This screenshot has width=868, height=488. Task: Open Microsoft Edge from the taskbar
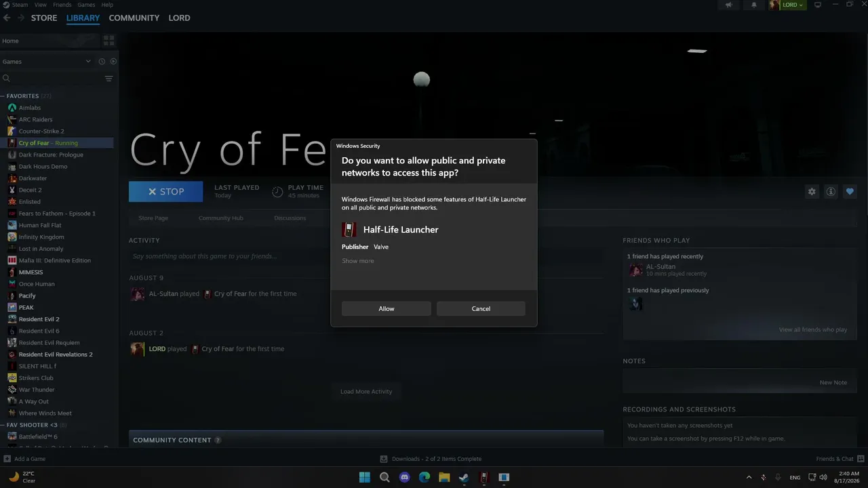[x=425, y=477]
